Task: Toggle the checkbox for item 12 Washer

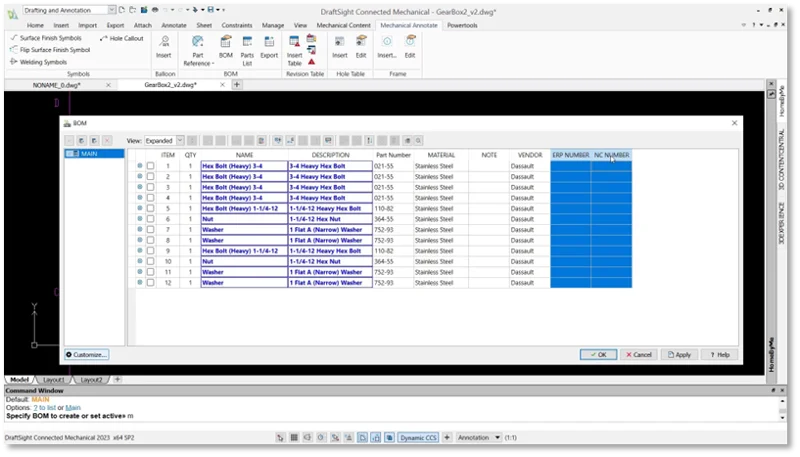Action: (150, 283)
